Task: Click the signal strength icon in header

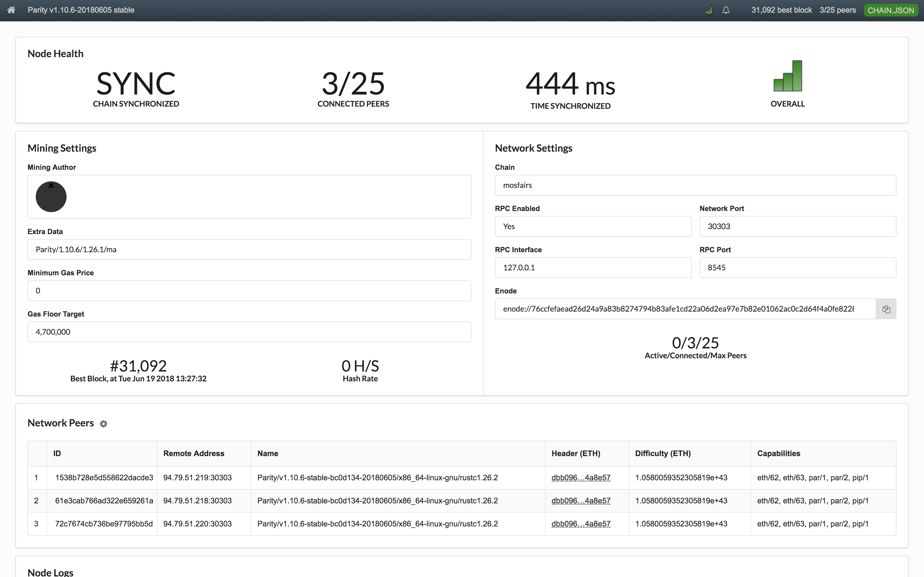Action: coord(709,10)
